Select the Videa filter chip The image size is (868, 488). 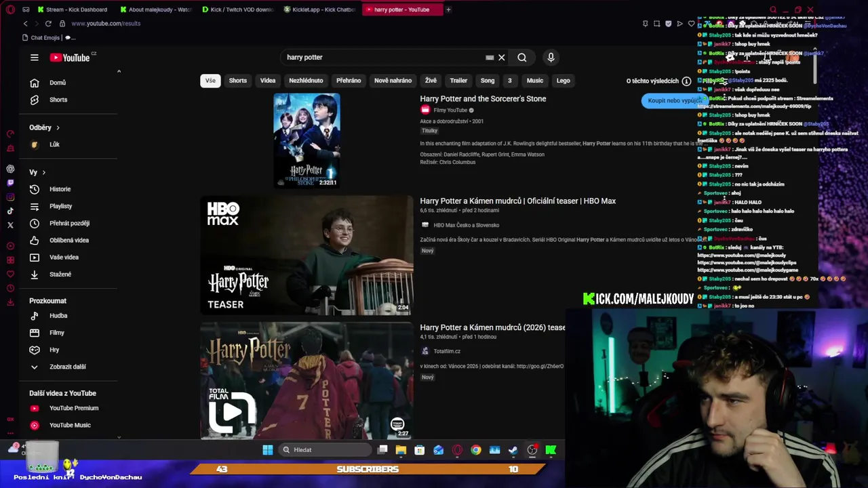pos(268,81)
